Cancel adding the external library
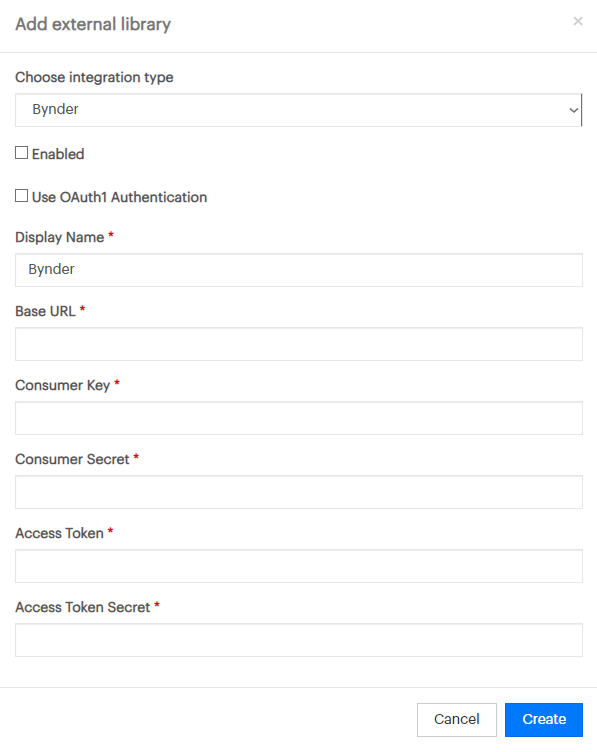Screen dimensions: 597x752 pos(457,719)
